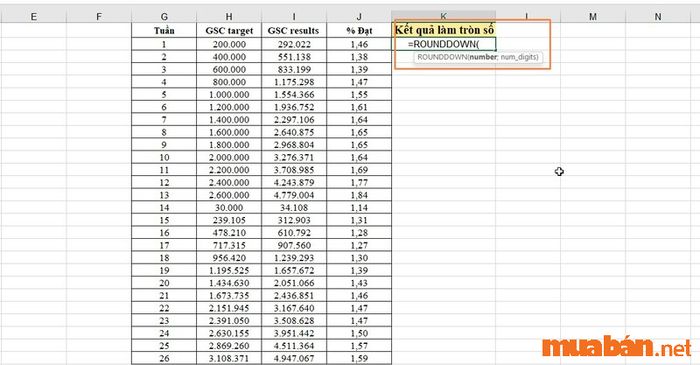Viewport: 700px width, 365px height.
Task: Click GSC results cell 3.951.442
Action: [294, 333]
